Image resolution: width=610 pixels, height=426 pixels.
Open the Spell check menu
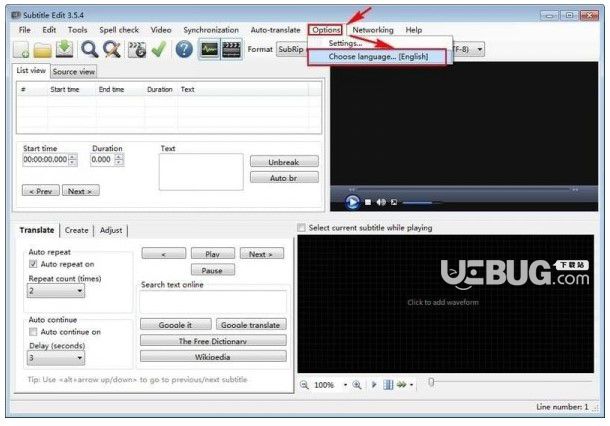click(119, 30)
